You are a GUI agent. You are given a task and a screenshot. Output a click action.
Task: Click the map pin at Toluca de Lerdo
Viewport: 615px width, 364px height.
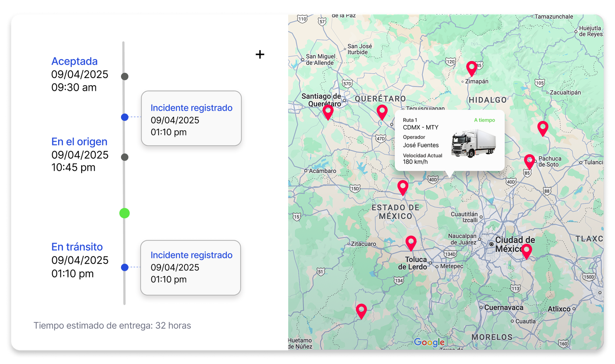coord(411,244)
